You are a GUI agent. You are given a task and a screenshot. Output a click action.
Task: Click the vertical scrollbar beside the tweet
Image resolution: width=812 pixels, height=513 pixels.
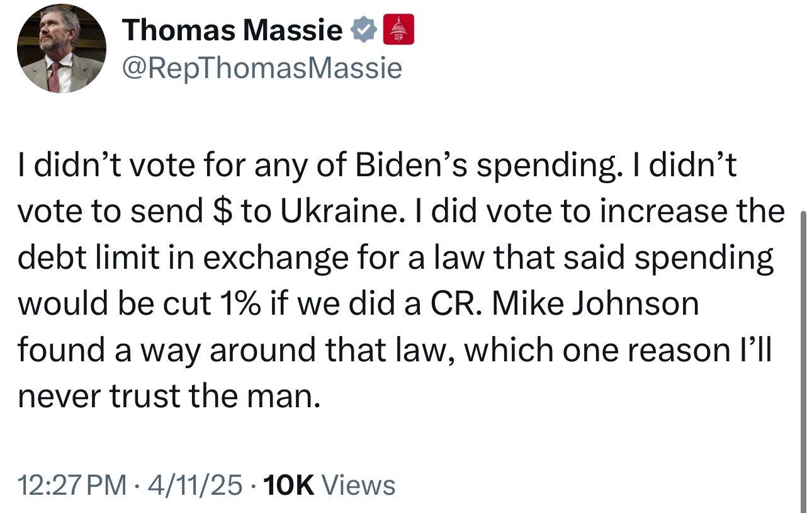coord(803,362)
